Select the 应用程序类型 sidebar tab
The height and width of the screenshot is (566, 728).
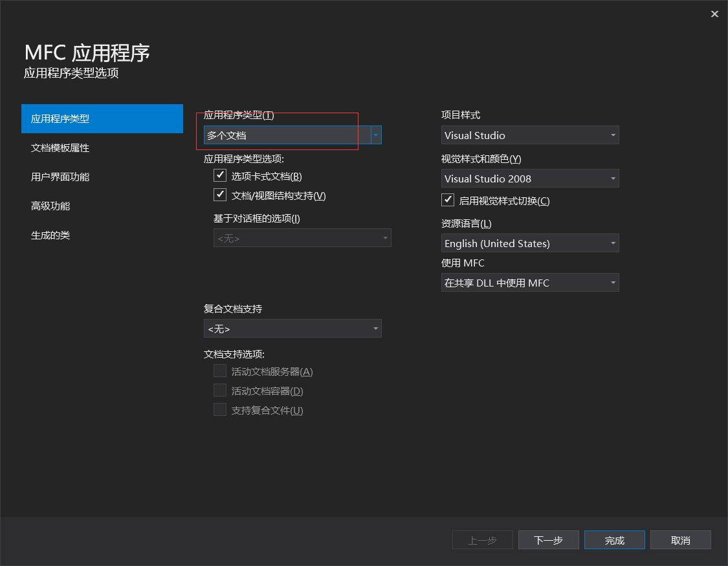pyautogui.click(x=102, y=119)
